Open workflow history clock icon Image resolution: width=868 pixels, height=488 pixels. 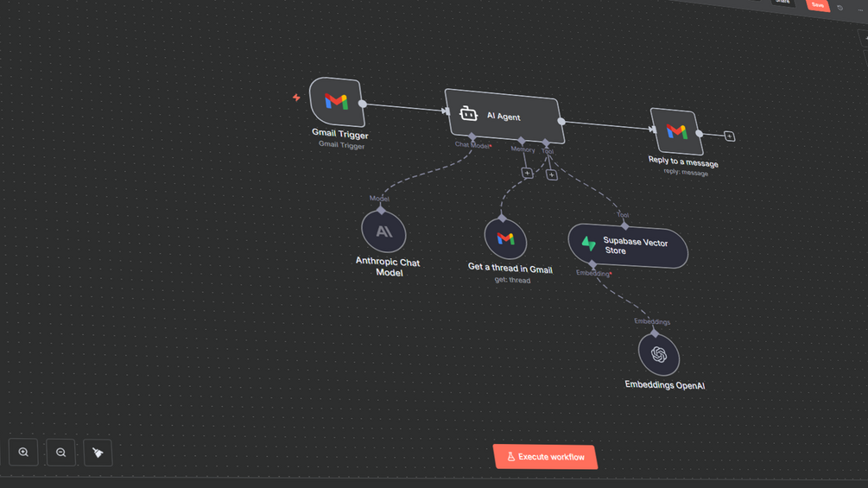coord(840,8)
